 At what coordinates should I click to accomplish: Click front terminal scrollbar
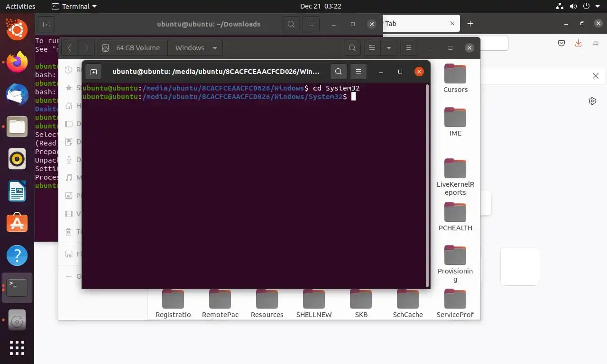[x=428, y=186]
